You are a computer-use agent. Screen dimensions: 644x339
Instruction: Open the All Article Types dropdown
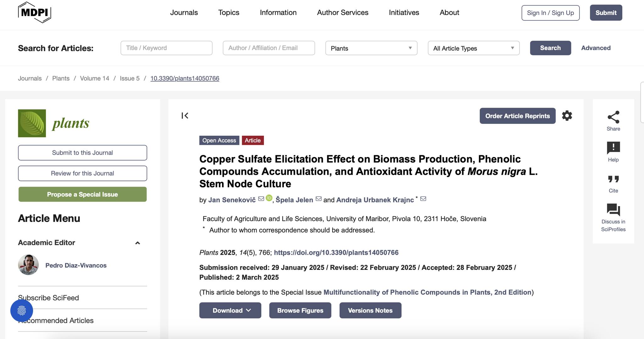pyautogui.click(x=474, y=48)
